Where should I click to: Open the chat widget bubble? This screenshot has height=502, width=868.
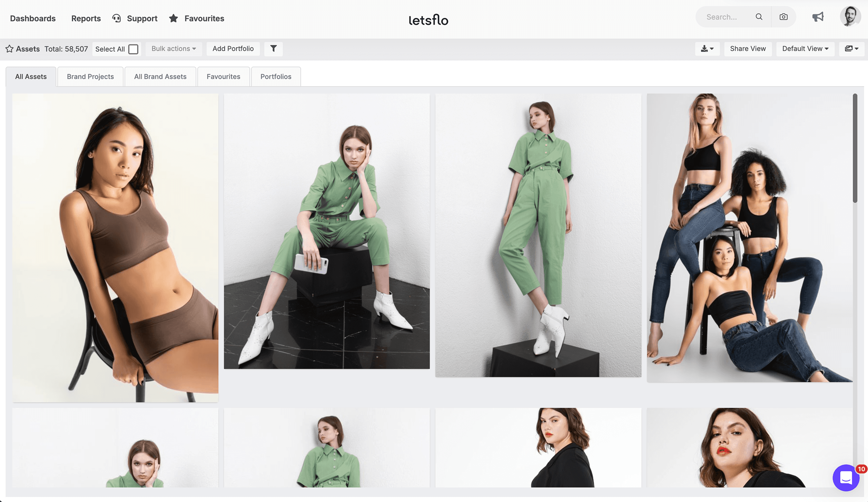pyautogui.click(x=846, y=478)
